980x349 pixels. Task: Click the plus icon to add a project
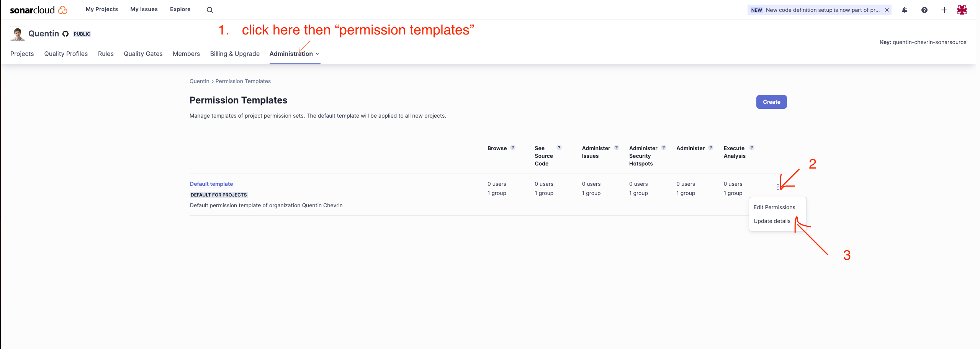(944, 10)
